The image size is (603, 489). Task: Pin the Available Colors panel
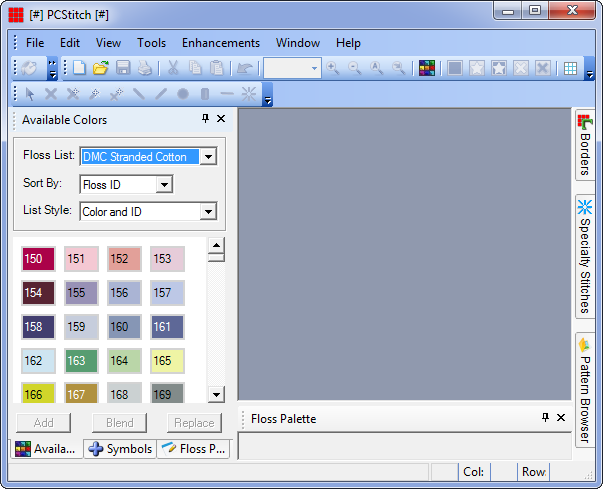pyautogui.click(x=206, y=118)
